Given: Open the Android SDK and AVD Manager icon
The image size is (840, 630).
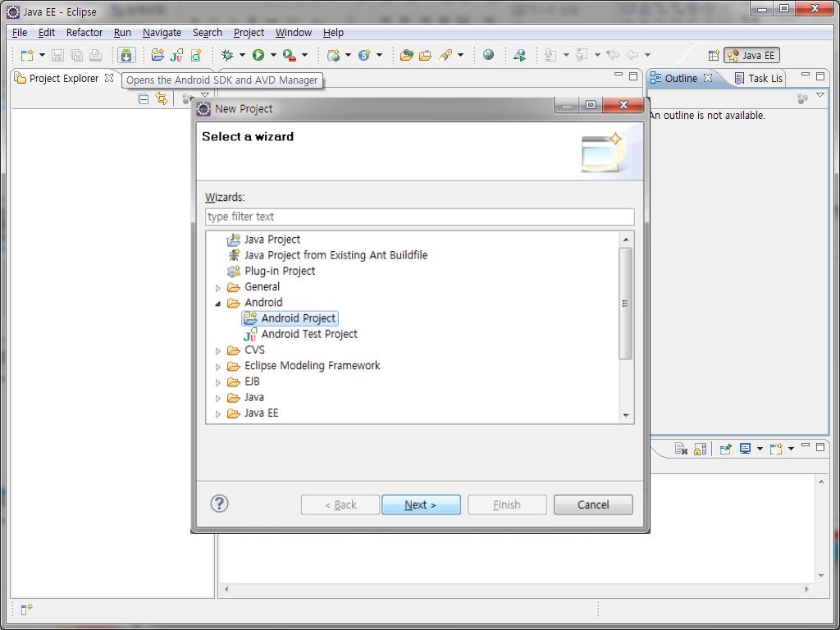Looking at the screenshot, I should pyautogui.click(x=126, y=55).
